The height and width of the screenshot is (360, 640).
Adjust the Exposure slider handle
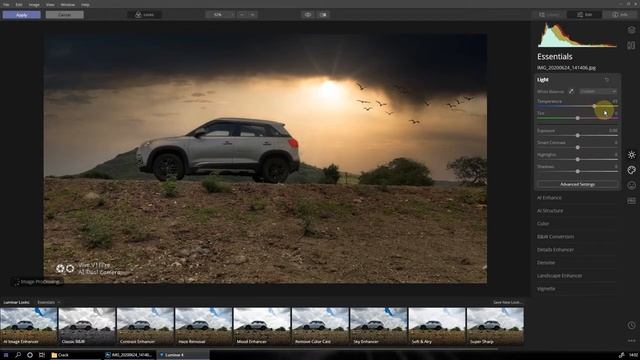pyautogui.click(x=578, y=135)
